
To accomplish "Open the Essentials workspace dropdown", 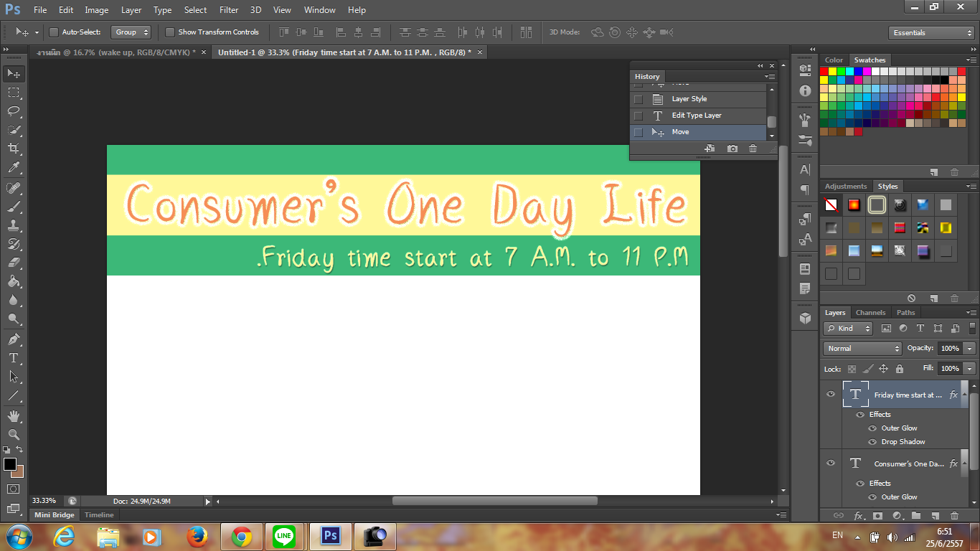I will (930, 33).
